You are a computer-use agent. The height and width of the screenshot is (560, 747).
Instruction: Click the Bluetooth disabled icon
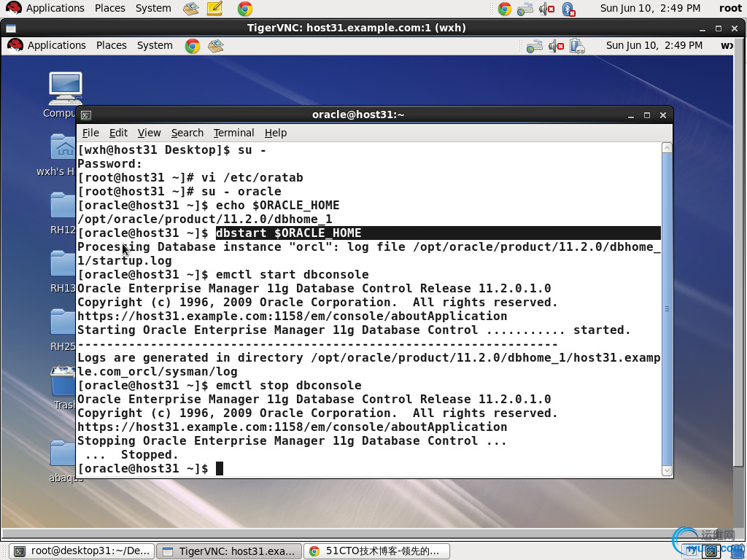pyautogui.click(x=569, y=9)
